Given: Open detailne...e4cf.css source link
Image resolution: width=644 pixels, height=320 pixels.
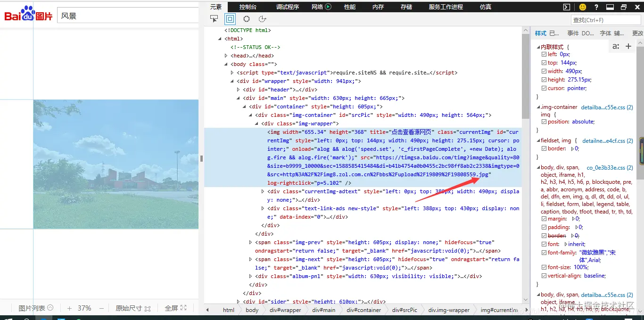Looking at the screenshot, I should click(x=607, y=140).
